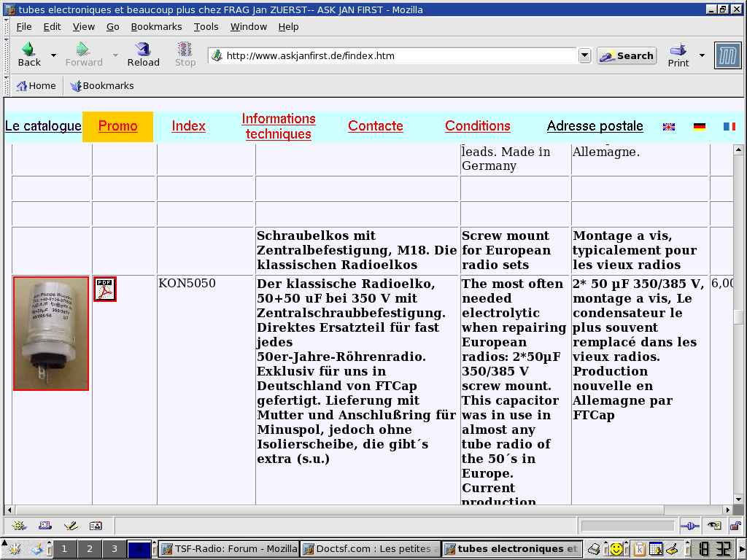Screen dimensions: 747x560
Task: Open the Bookmarks menu in the menu bar
Action: [x=156, y=27]
